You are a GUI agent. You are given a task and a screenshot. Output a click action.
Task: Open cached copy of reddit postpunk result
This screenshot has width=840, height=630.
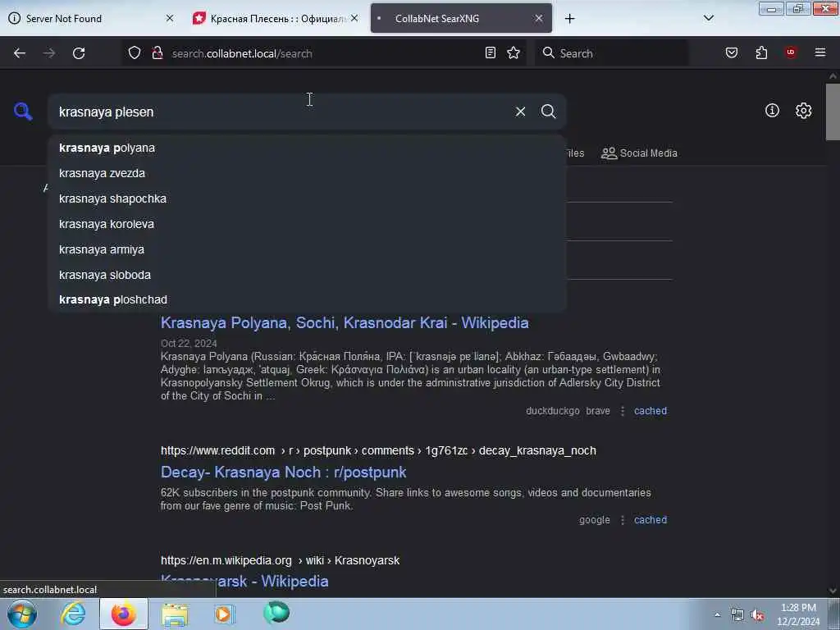pos(651,520)
